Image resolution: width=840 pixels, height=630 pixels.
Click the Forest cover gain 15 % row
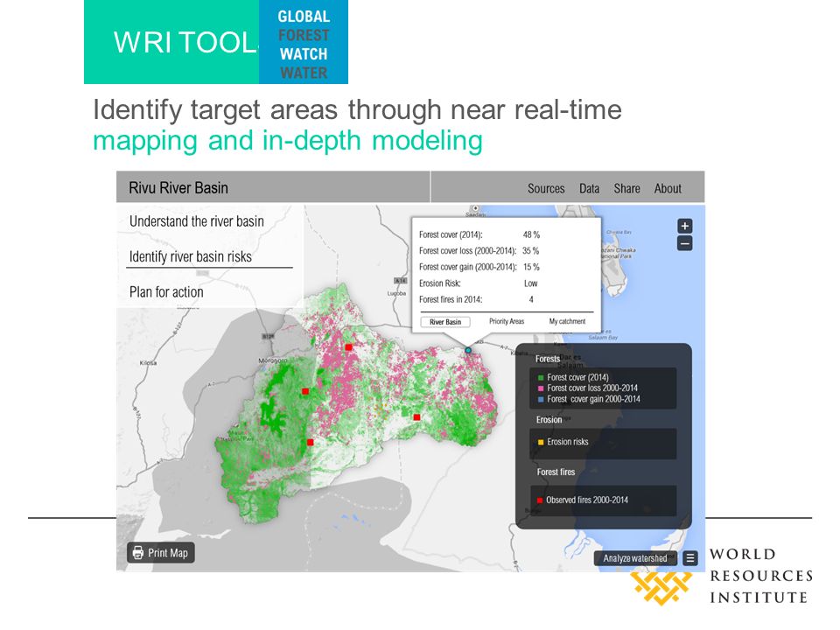point(479,267)
